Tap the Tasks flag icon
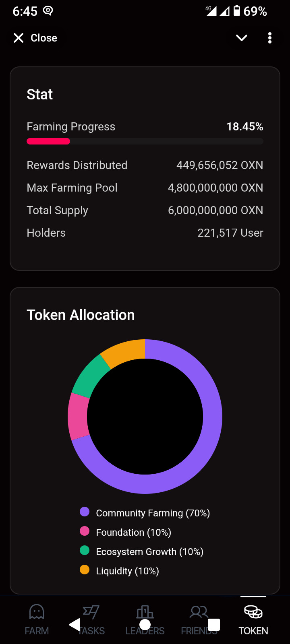290x644 pixels. (91, 612)
